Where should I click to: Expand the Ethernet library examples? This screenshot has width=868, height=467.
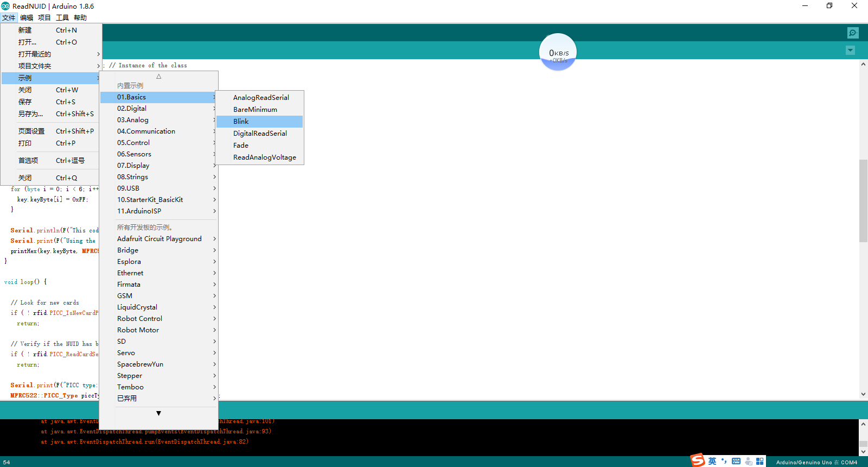pyautogui.click(x=159, y=273)
